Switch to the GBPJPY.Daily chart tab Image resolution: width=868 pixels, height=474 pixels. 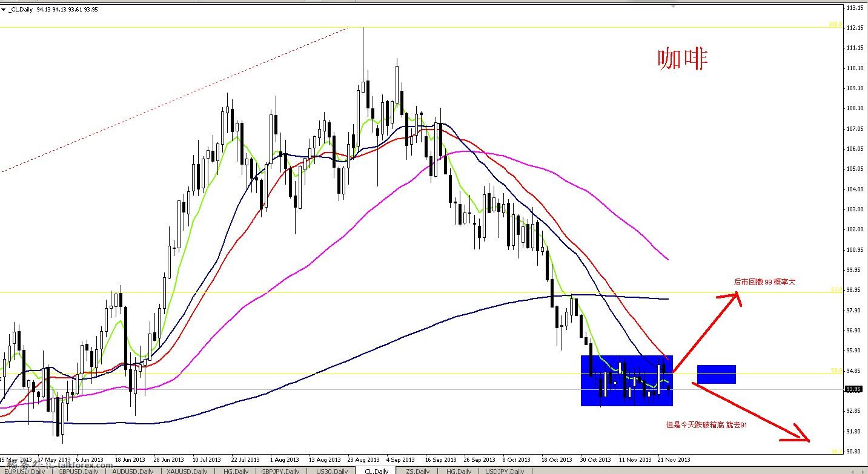282,471
